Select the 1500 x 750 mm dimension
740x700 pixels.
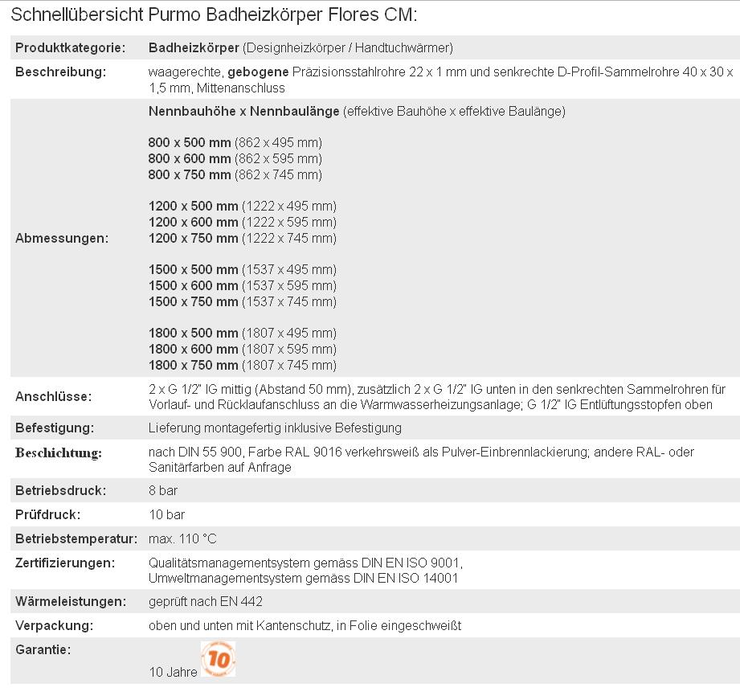(194, 301)
